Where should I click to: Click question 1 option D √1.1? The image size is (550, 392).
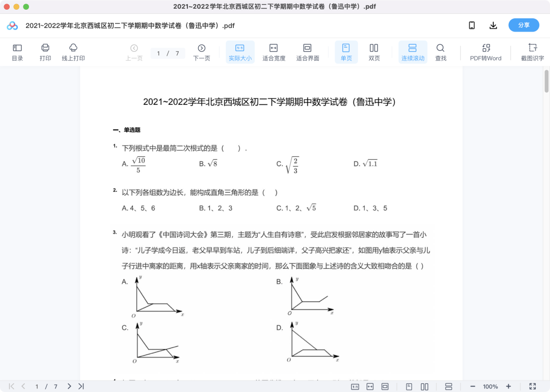pyautogui.click(x=366, y=163)
